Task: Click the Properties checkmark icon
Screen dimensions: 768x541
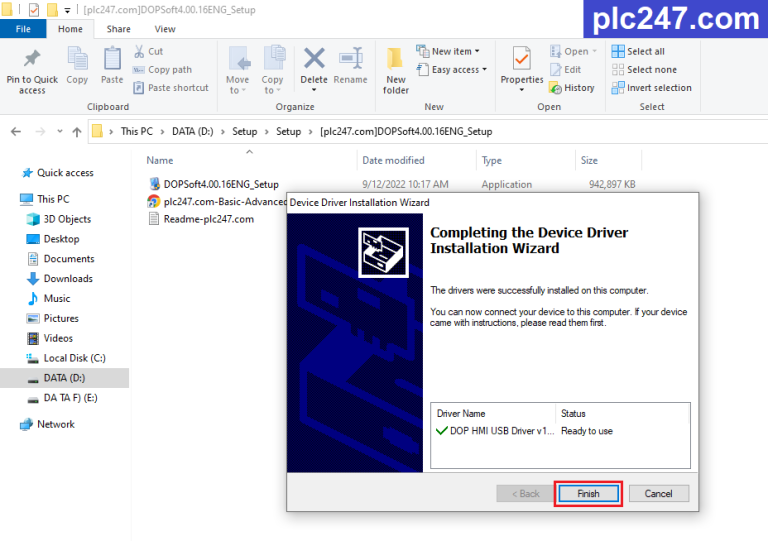Action: click(521, 59)
